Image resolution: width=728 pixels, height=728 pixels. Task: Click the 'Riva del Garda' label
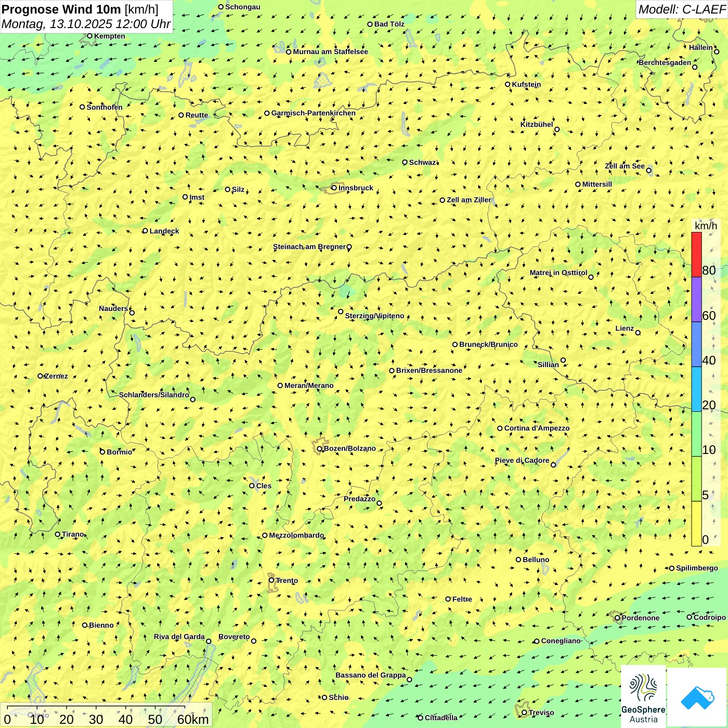tap(179, 636)
